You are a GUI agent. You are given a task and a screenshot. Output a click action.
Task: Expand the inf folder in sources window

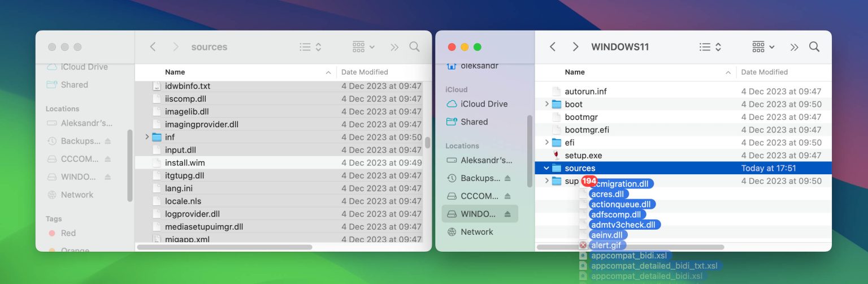[x=147, y=137]
